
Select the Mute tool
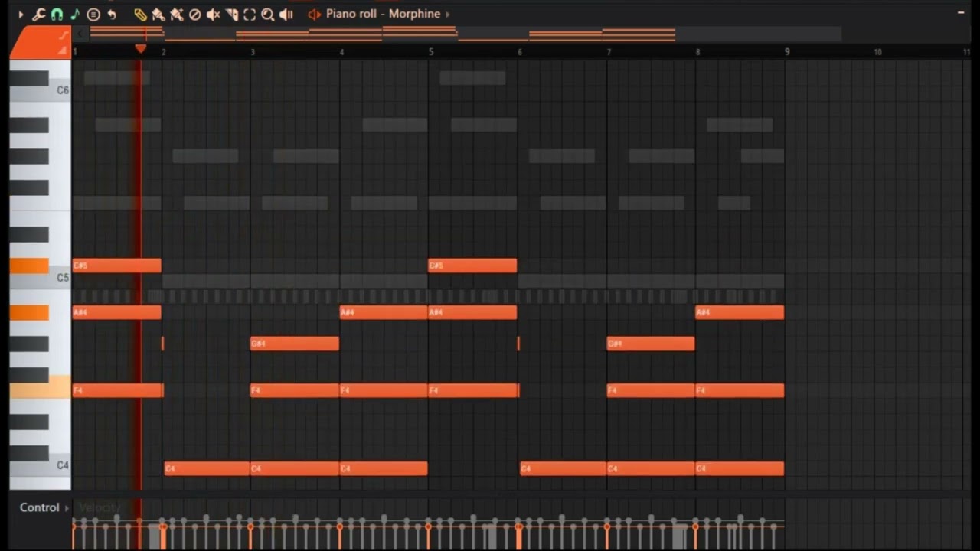pyautogui.click(x=213, y=14)
